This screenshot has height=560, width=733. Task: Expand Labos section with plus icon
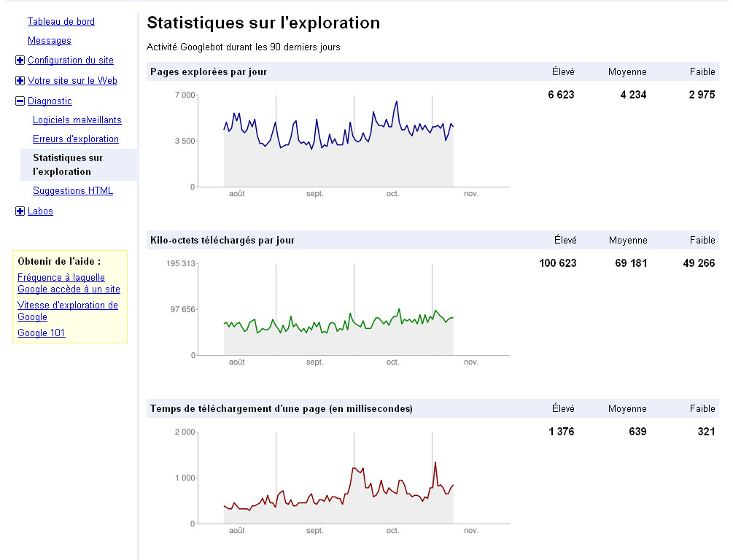coord(20,211)
